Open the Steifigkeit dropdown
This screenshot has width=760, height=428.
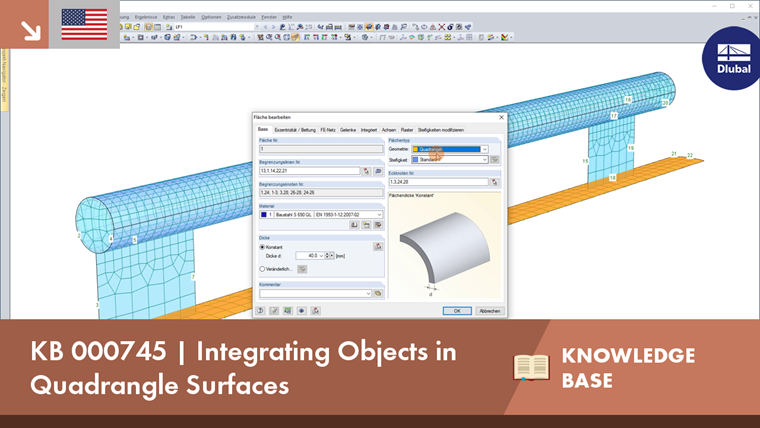(x=484, y=159)
